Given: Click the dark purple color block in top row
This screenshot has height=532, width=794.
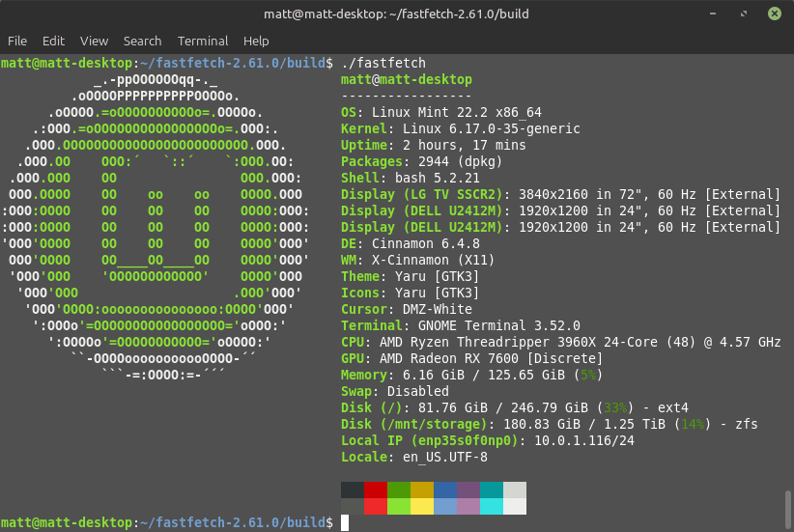Looking at the screenshot, I should click(468, 490).
